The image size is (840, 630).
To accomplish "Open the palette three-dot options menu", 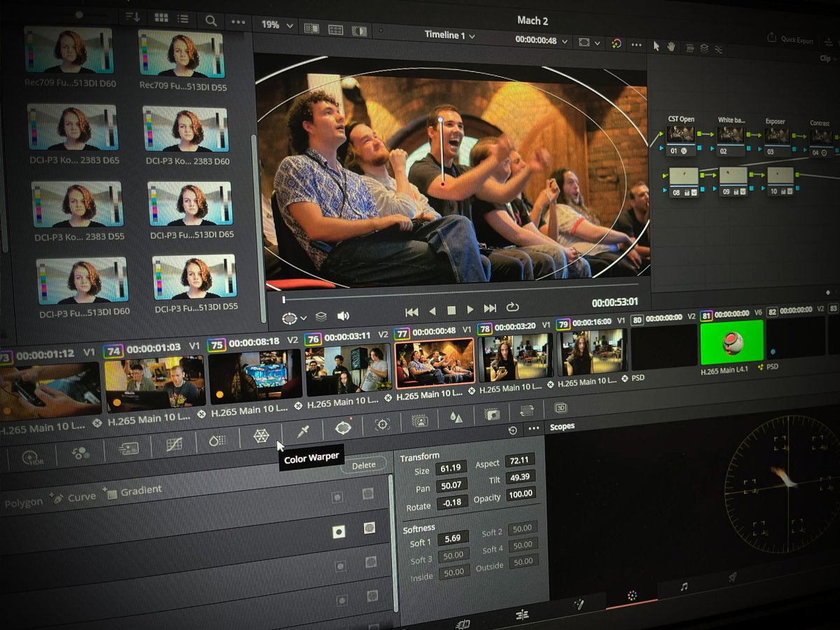I will click(533, 428).
